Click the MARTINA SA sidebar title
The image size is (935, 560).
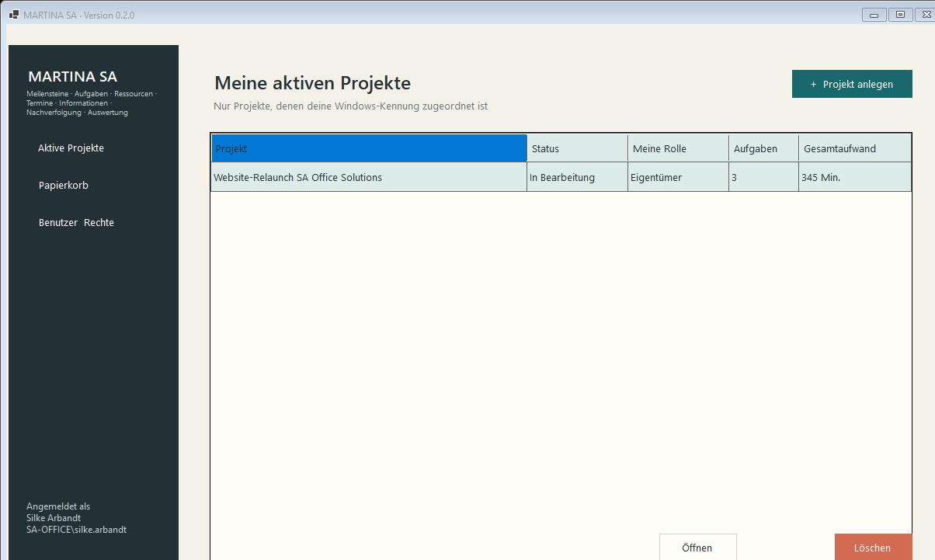72,77
